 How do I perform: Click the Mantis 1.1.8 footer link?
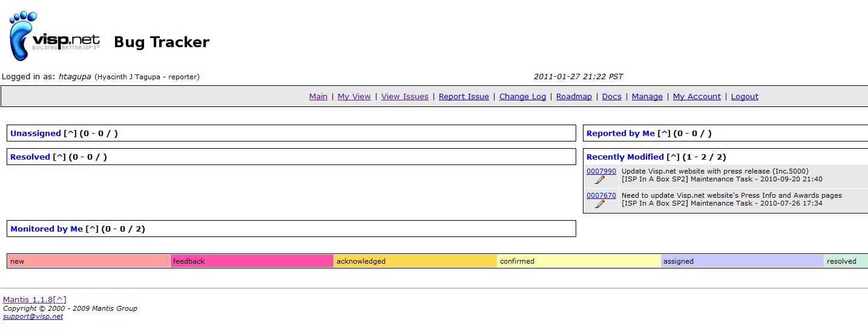point(28,299)
